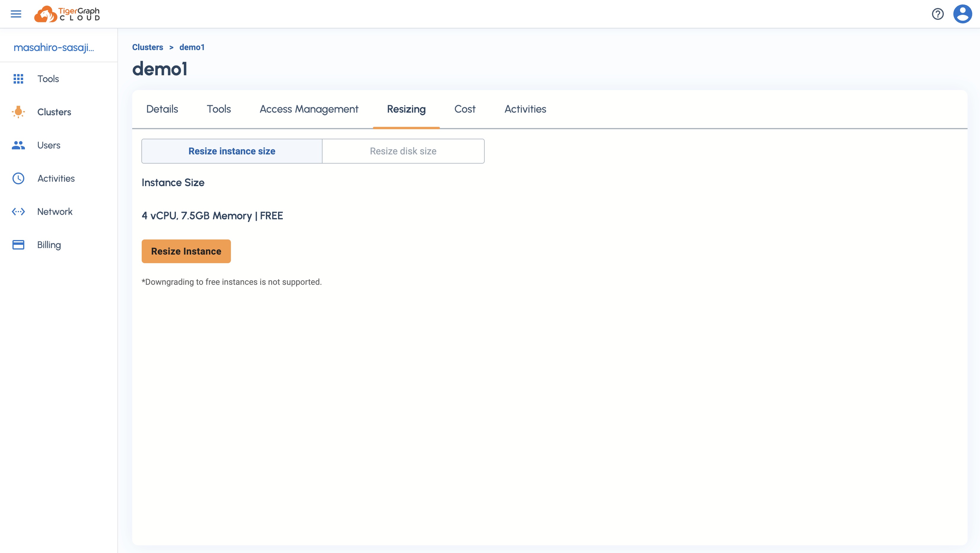
Task: Open the cluster Activities tab
Action: (x=525, y=109)
